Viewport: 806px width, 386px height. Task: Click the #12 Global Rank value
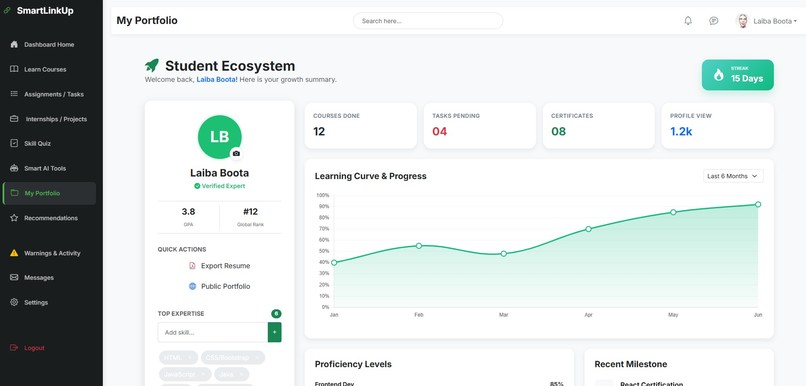tap(250, 212)
